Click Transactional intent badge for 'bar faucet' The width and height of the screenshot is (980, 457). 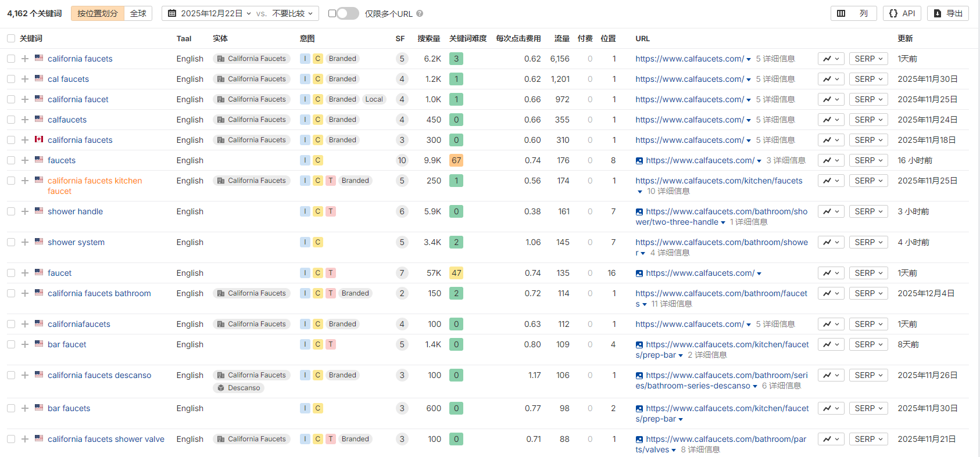click(331, 344)
